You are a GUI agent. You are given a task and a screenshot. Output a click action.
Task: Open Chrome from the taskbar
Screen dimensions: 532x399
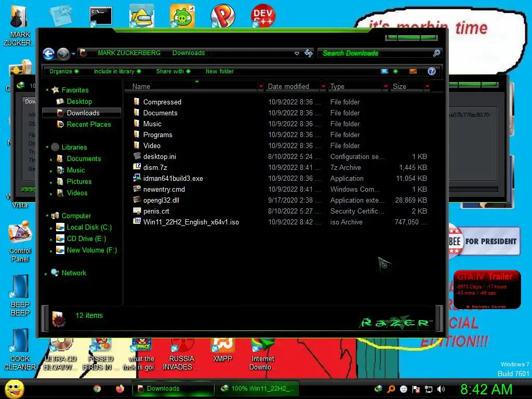pos(97,389)
